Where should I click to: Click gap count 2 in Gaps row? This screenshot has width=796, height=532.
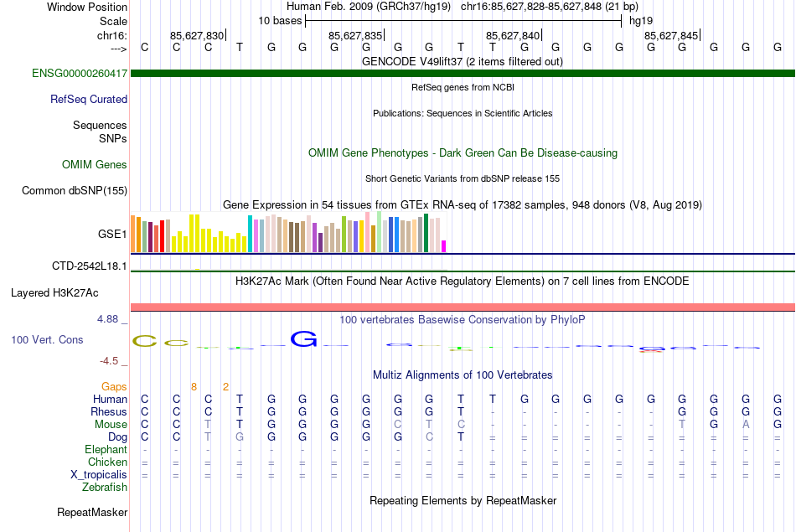pos(225,387)
